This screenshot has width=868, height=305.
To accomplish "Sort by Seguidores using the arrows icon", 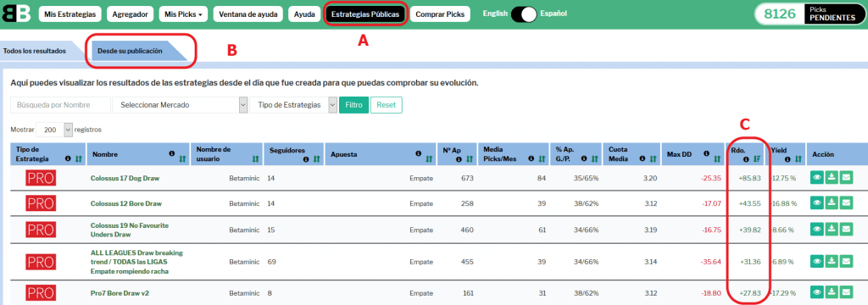I will click(316, 159).
